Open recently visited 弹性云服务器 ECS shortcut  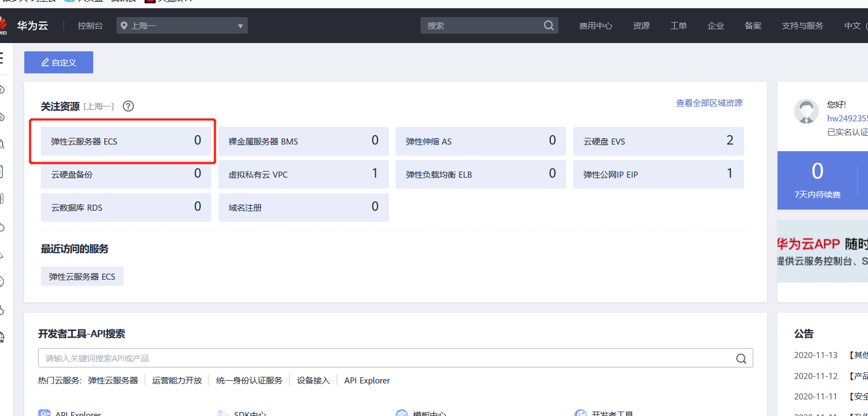[x=82, y=276]
